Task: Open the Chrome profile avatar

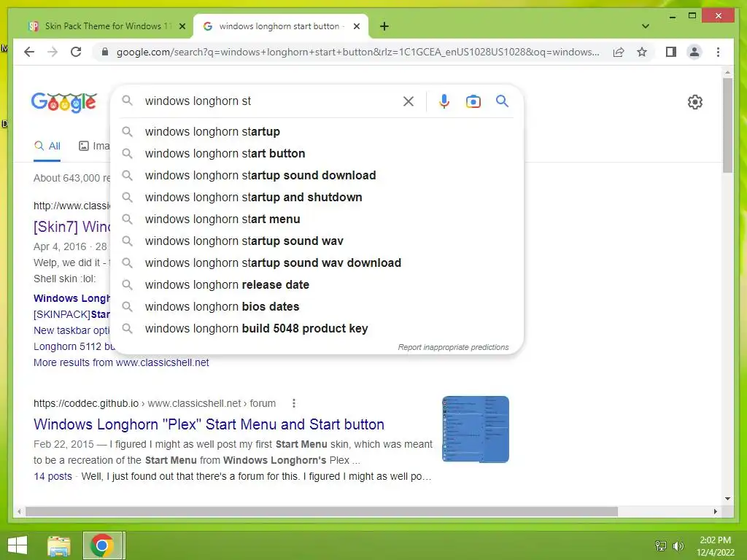Action: 694,52
